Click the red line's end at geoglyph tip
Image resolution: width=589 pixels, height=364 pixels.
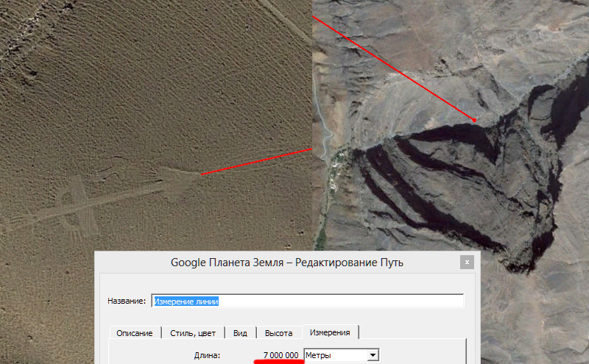pos(202,174)
